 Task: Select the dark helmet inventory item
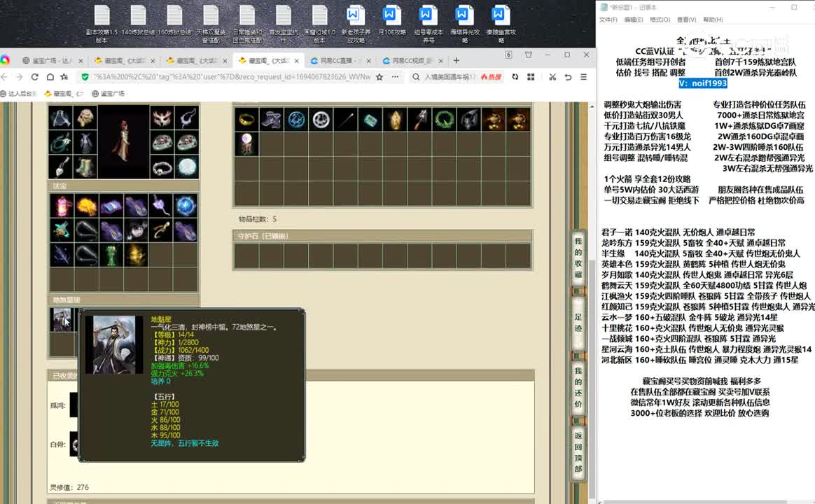[469, 120]
